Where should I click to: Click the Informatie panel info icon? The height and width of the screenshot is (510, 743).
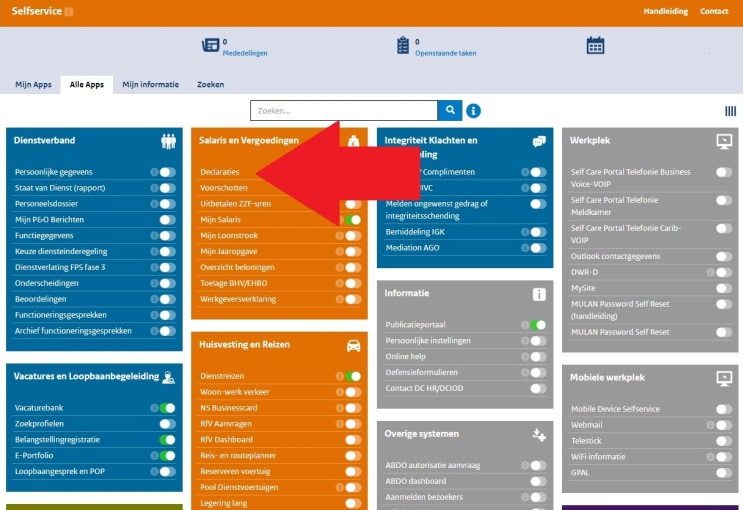539,294
